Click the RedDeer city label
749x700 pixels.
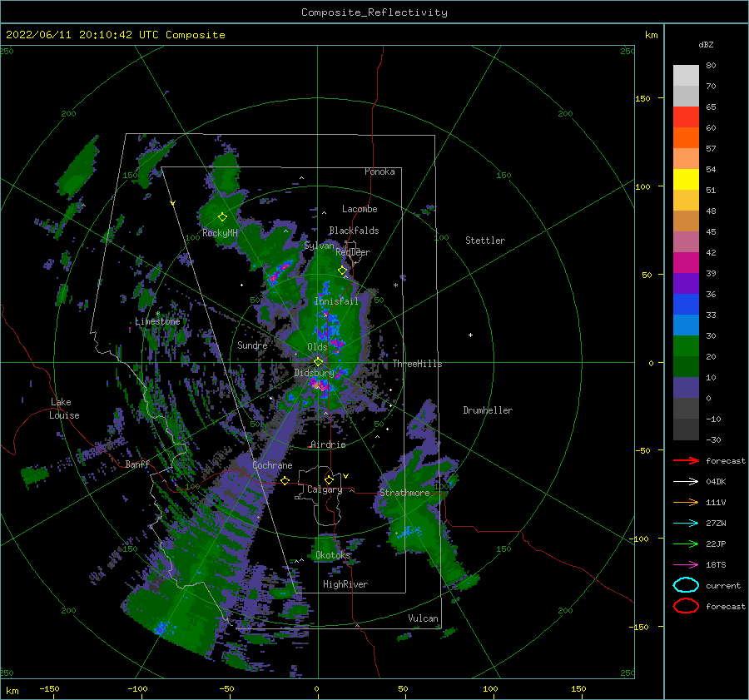click(x=353, y=252)
